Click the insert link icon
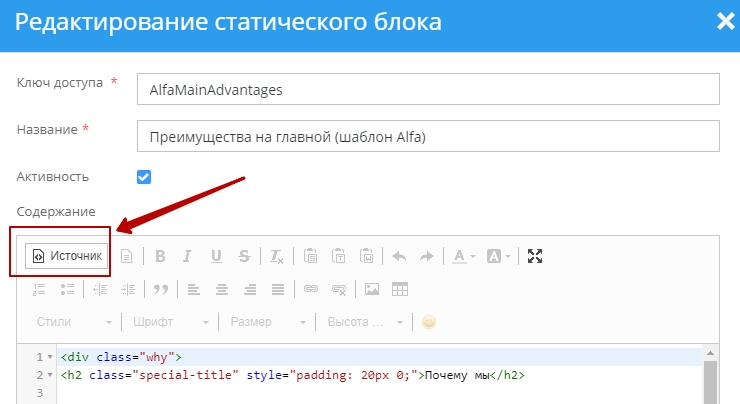 310,289
